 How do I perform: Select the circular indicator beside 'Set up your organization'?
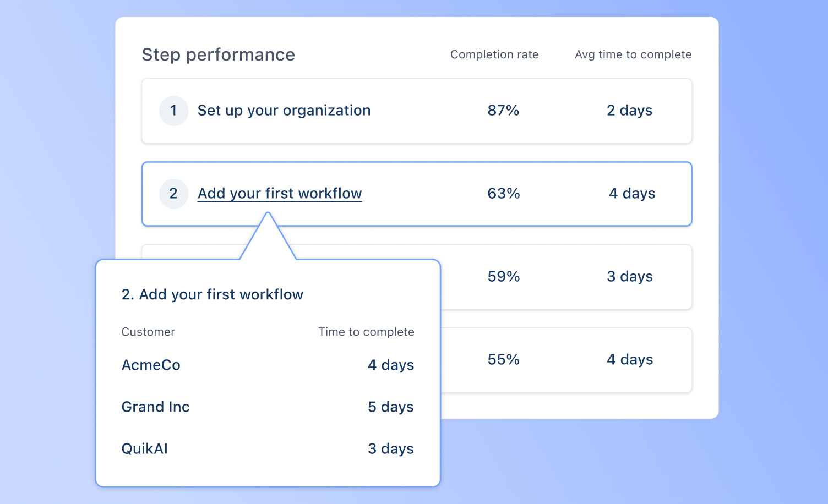click(x=173, y=111)
